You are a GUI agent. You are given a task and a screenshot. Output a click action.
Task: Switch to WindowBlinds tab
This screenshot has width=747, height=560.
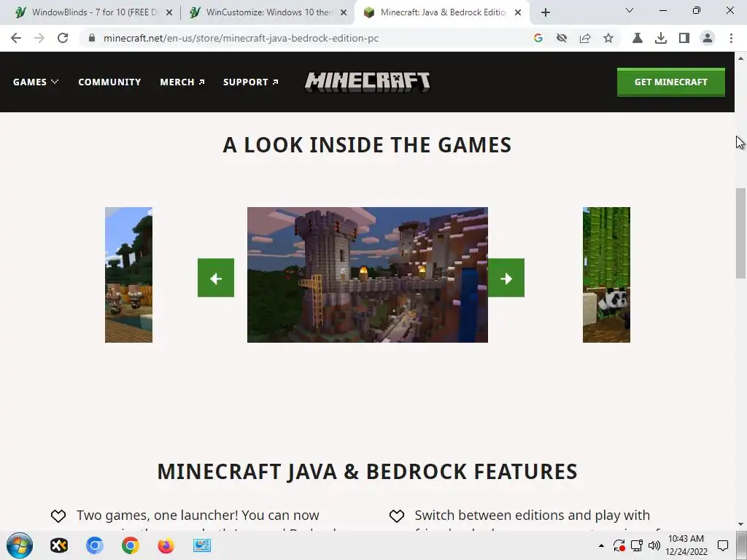click(x=94, y=12)
